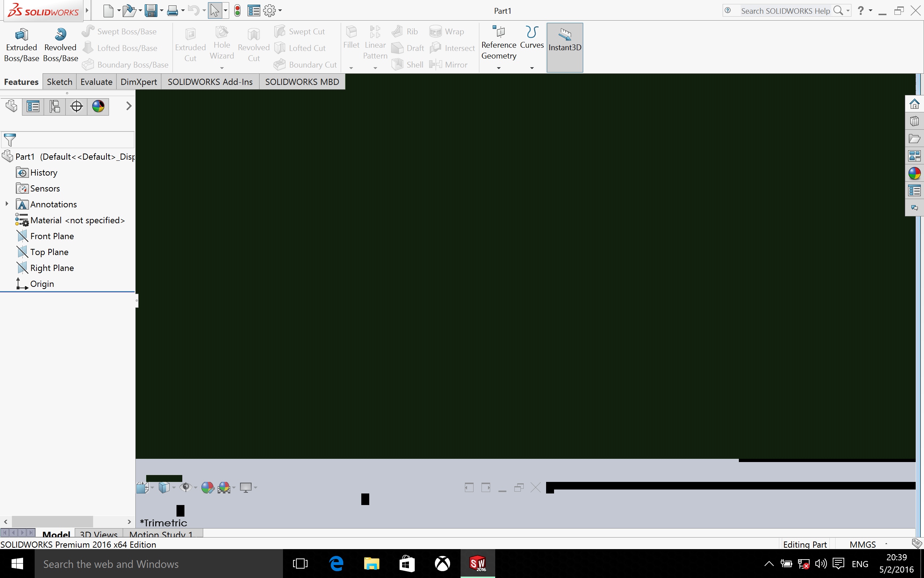Click the Save icon

tap(151, 11)
